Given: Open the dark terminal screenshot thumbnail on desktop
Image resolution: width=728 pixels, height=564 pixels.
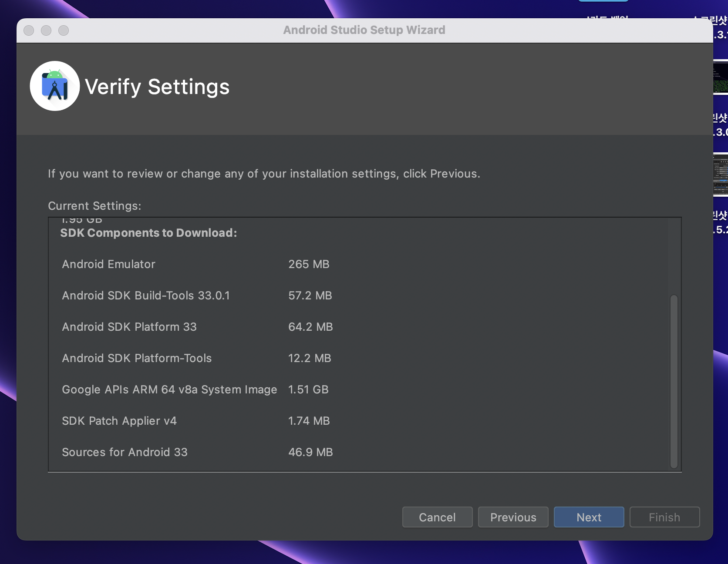Looking at the screenshot, I should click(721, 77).
